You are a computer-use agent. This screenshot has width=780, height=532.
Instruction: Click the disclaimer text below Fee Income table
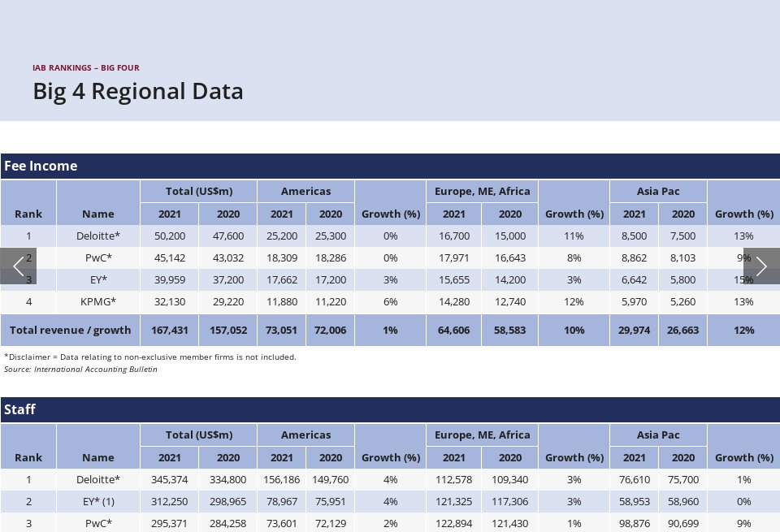point(150,357)
